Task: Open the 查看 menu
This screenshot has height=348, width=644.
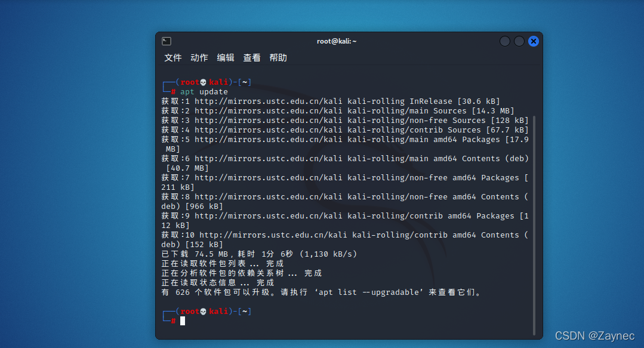Action: [252, 58]
